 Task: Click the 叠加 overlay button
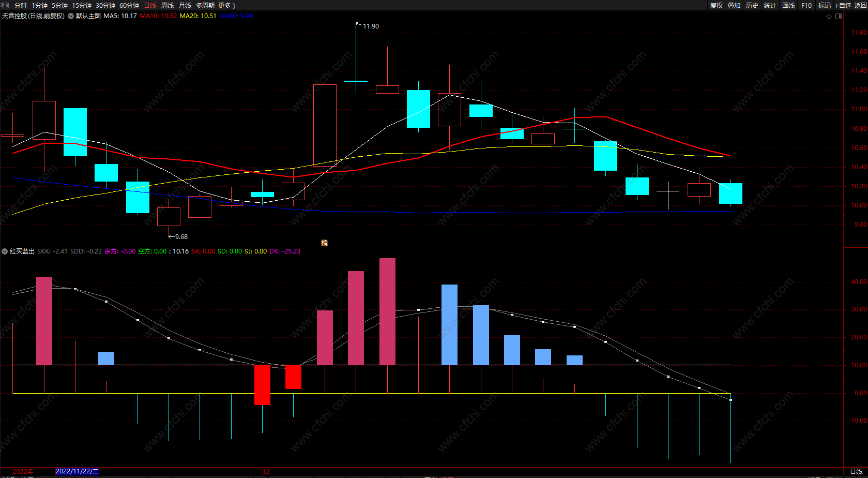click(734, 5)
